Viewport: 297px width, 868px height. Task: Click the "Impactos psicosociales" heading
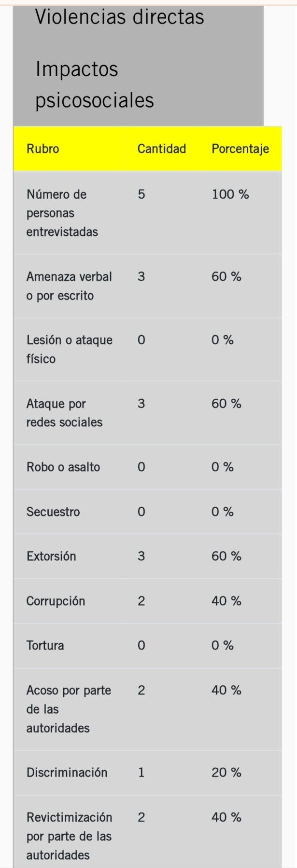coord(95,85)
